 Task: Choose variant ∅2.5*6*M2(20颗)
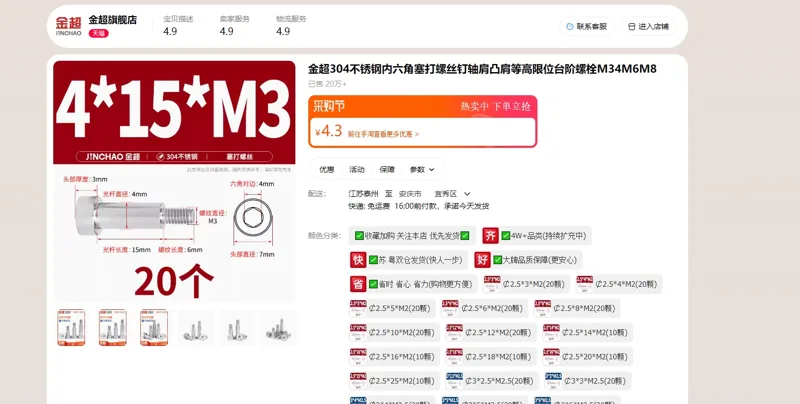pos(485,308)
